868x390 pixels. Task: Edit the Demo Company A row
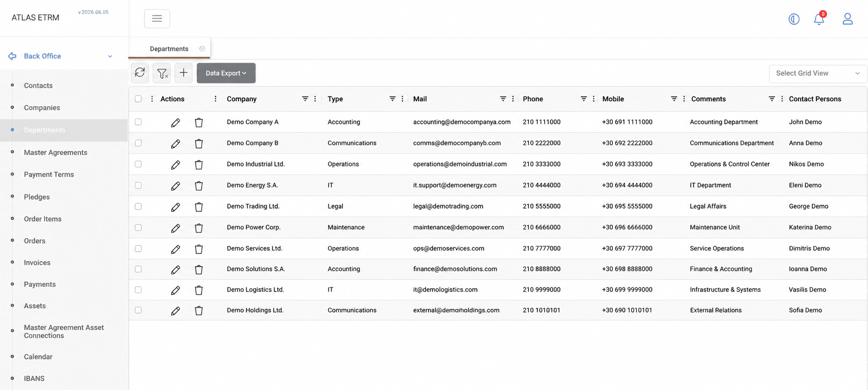click(x=175, y=123)
